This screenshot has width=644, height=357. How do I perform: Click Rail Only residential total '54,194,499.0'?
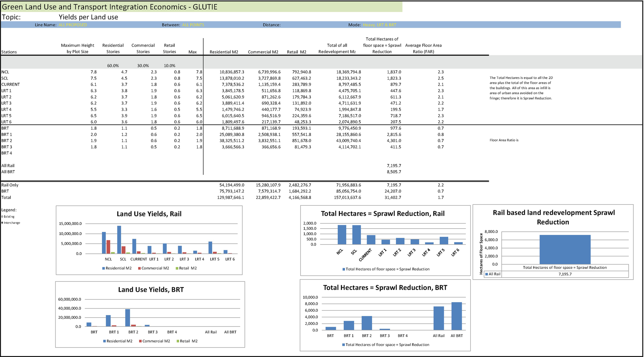(x=232, y=185)
